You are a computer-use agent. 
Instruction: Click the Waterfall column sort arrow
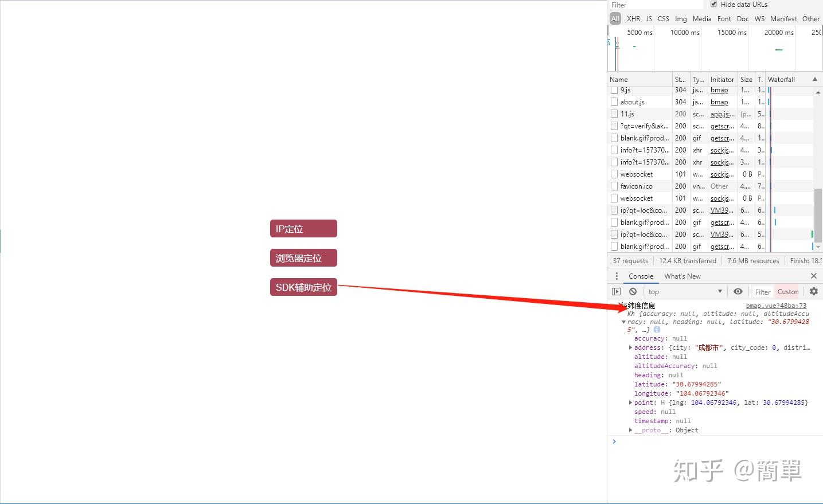pyautogui.click(x=814, y=79)
